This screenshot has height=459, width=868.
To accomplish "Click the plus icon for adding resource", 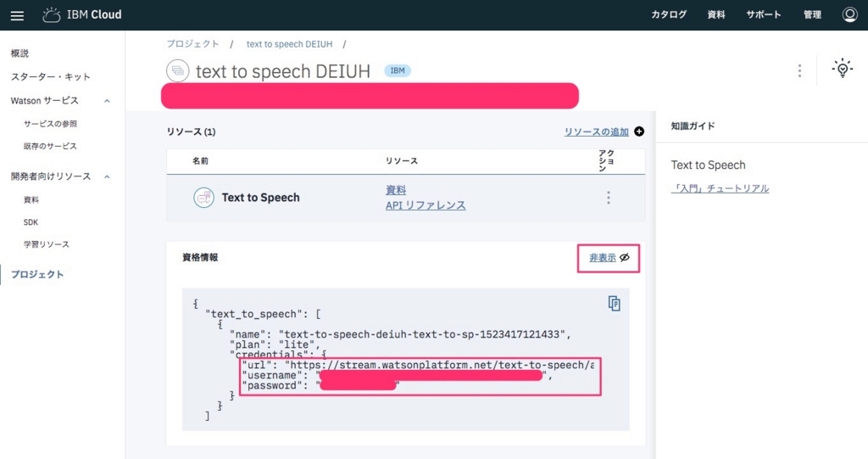I will pyautogui.click(x=639, y=132).
